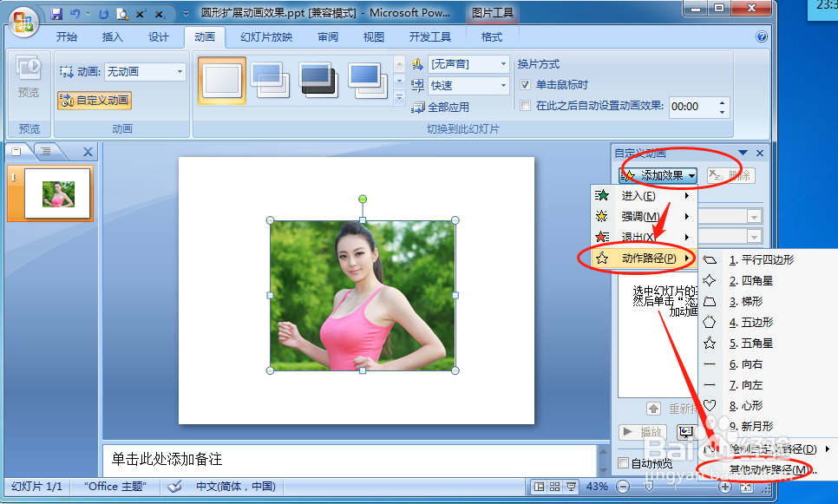Expand the Emphasis effects submenu
Viewport: 838px width, 504px height.
click(x=644, y=217)
